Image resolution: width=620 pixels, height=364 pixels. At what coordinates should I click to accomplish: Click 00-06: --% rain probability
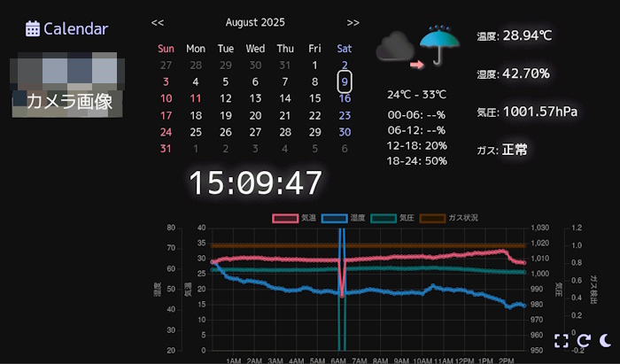pyautogui.click(x=417, y=115)
